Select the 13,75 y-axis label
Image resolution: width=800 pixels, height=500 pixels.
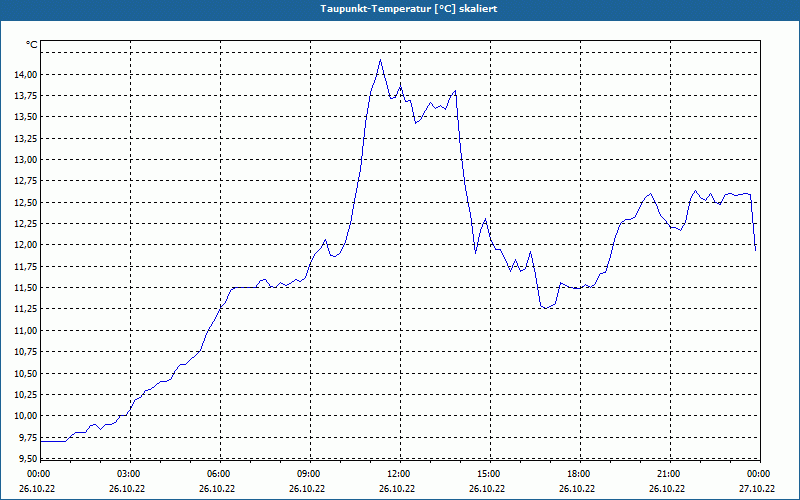[26, 96]
